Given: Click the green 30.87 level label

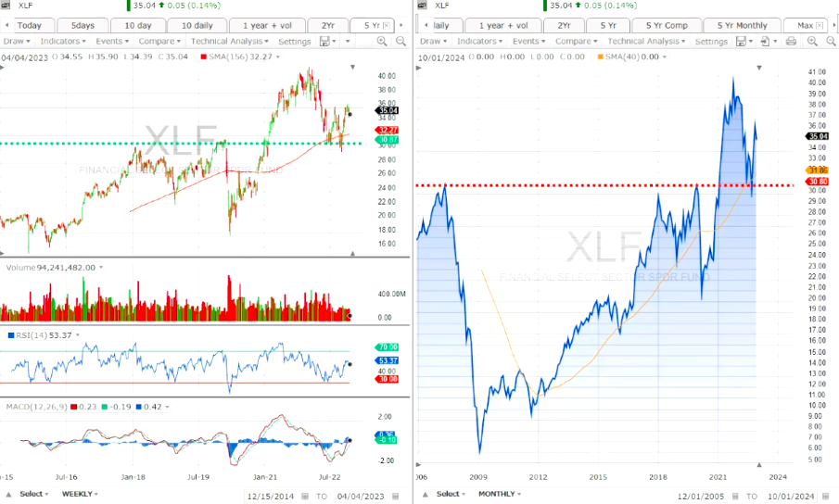Looking at the screenshot, I should click(x=388, y=140).
